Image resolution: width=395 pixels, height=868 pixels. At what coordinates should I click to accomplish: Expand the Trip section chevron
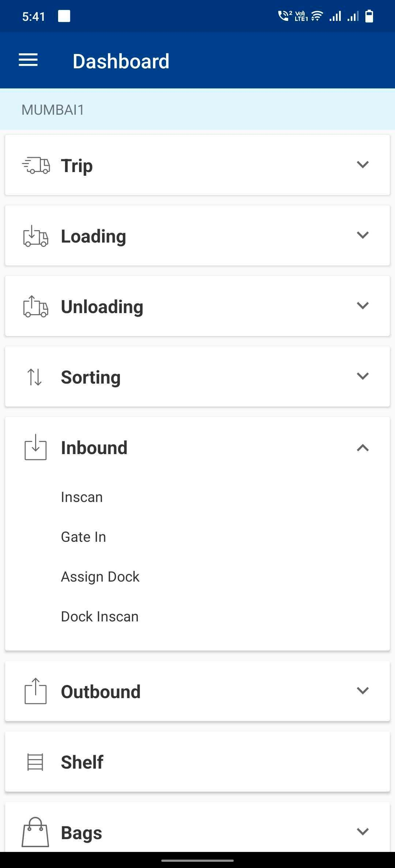coord(362,164)
